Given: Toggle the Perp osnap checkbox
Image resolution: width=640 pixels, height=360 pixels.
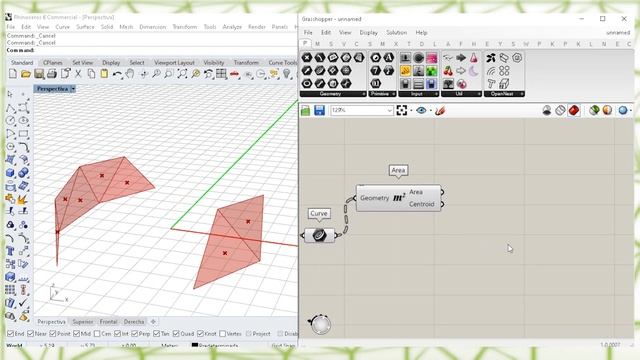Looking at the screenshot, I should tap(135, 333).
